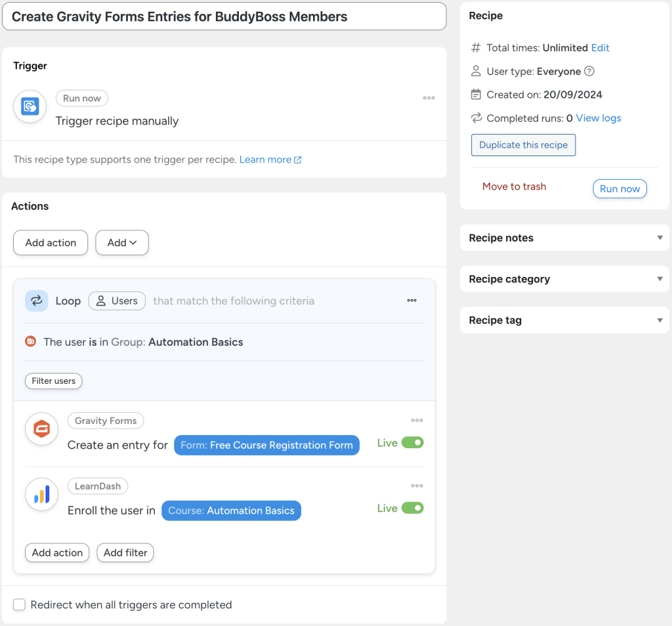
Task: Open the Add dropdown in Actions
Action: pos(122,242)
